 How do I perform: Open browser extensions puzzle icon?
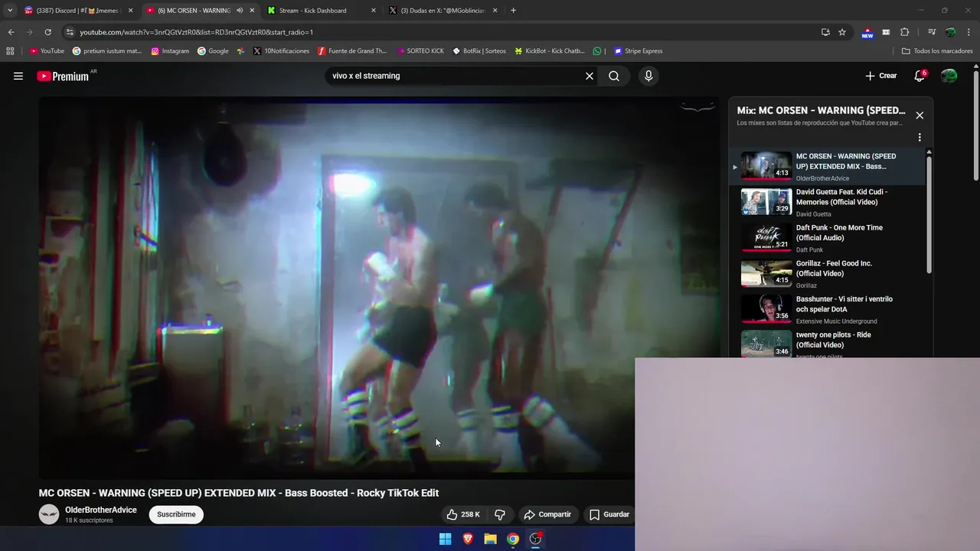[905, 32]
